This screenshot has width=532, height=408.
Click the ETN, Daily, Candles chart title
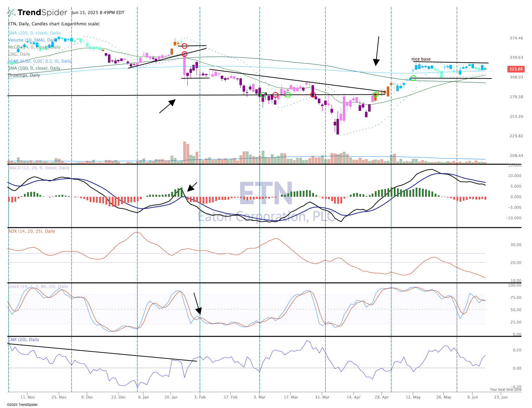pos(54,24)
